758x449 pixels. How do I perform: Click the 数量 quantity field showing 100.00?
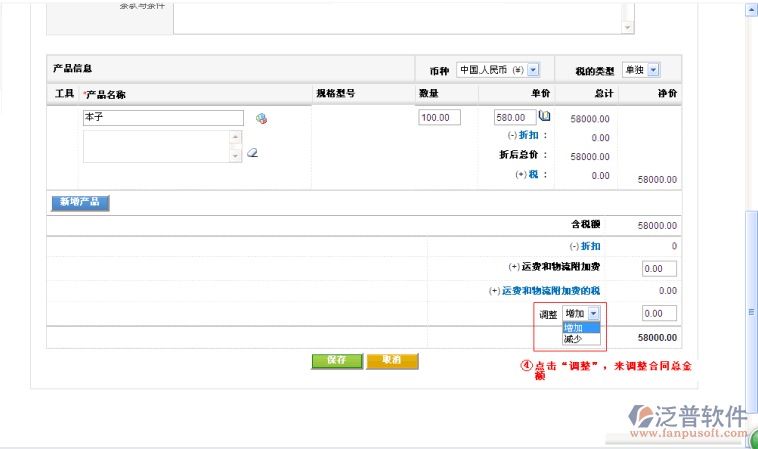coord(439,117)
